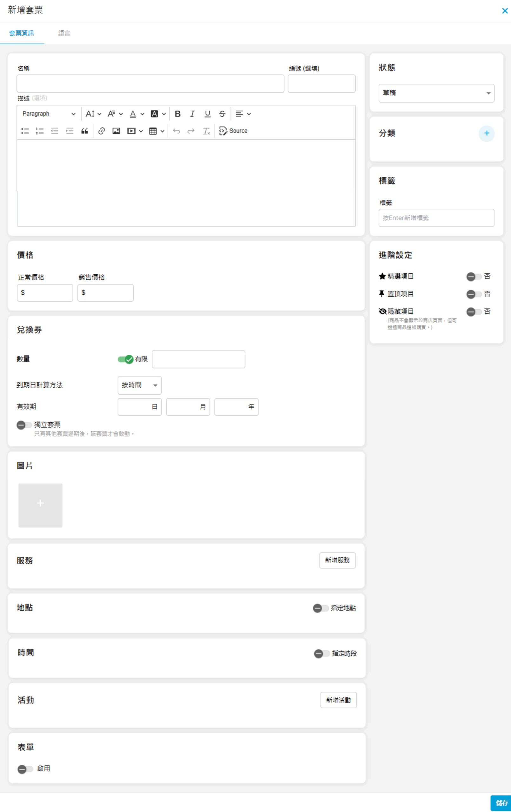The image size is (511, 812).
Task: Click the image upload placeholder box
Action: click(40, 505)
